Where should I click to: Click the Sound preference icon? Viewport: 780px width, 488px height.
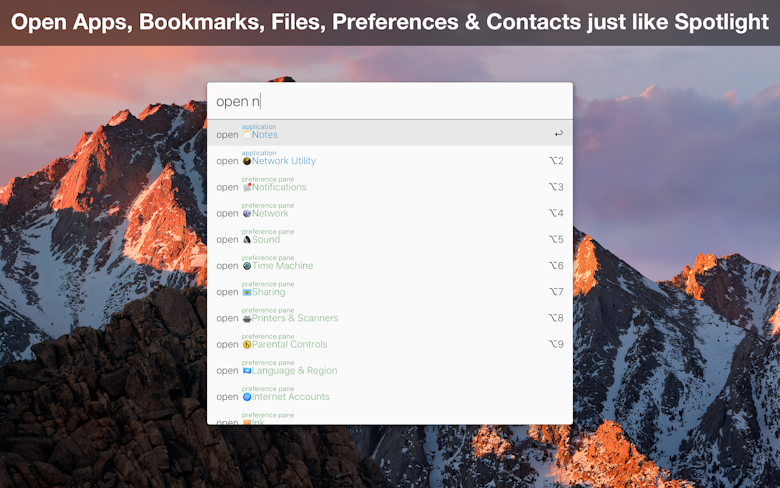tap(247, 240)
